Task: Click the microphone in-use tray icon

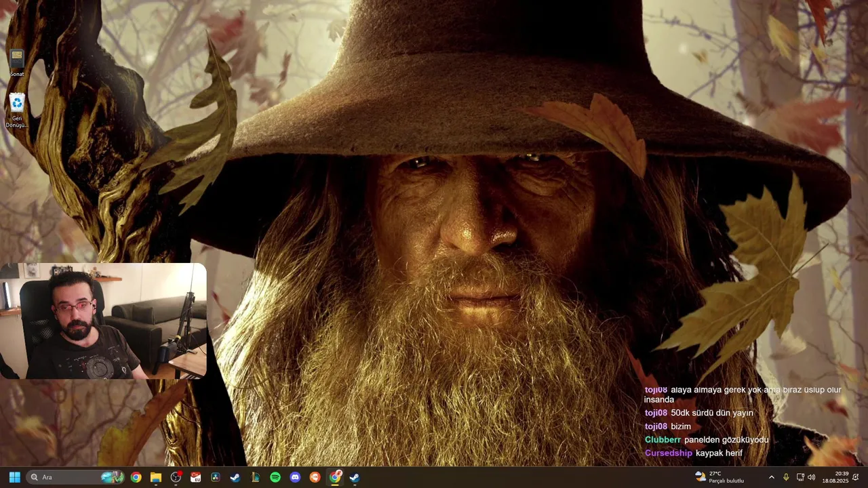Action: 786,477
